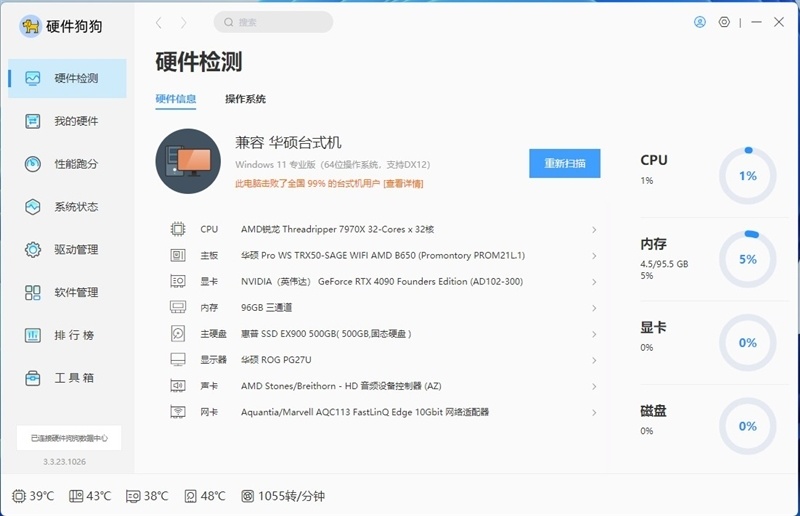The image size is (800, 516).
Task: Expand the 内存 96GB row chevron
Action: 594,308
